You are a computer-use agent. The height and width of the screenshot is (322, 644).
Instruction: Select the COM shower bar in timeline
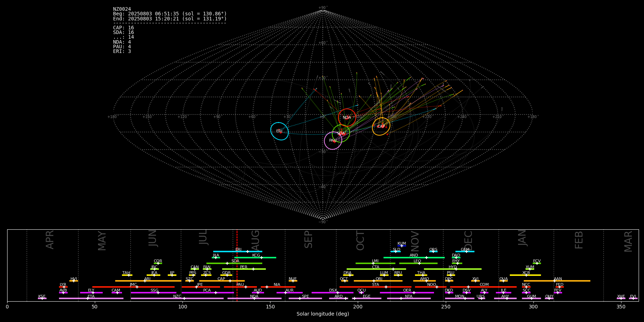click(484, 287)
